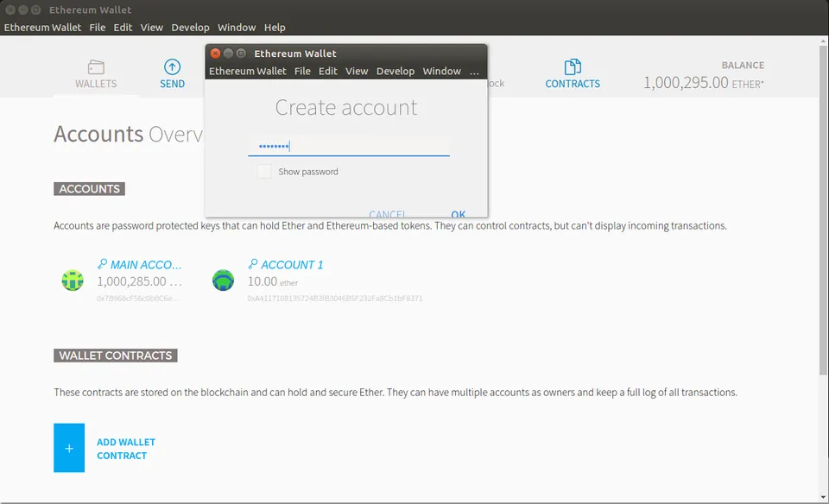This screenshot has height=504, width=829.
Task: Click Main Account balance 1,000,285.00
Action: (x=140, y=281)
